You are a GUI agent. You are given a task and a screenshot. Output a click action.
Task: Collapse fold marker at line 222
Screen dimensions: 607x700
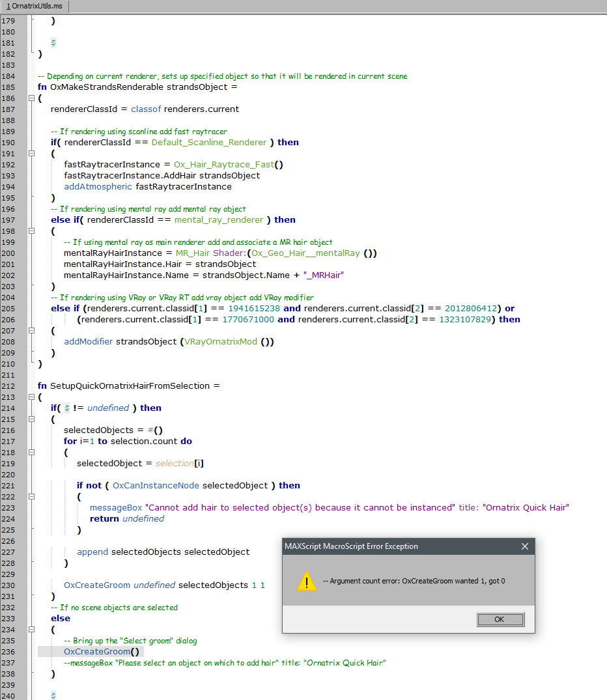[31, 496]
